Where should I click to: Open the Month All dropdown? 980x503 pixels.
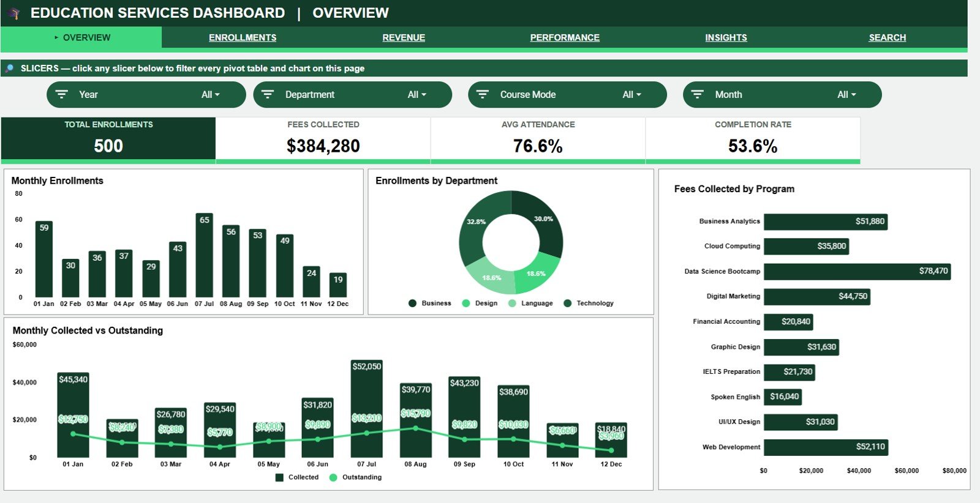coord(846,94)
